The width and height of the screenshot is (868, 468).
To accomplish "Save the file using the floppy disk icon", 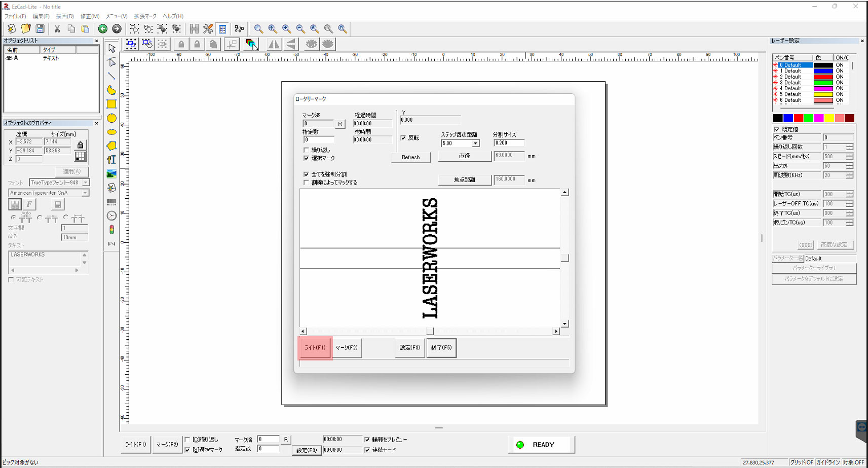I will point(40,29).
